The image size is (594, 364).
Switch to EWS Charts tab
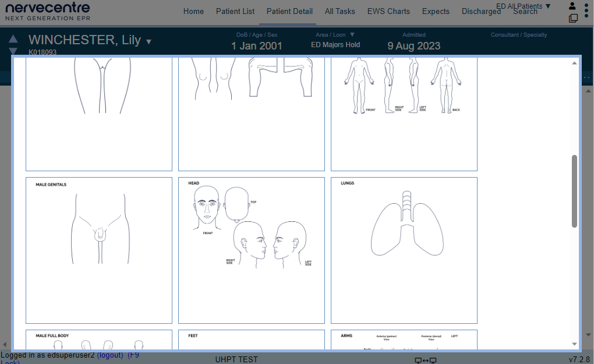click(x=388, y=12)
